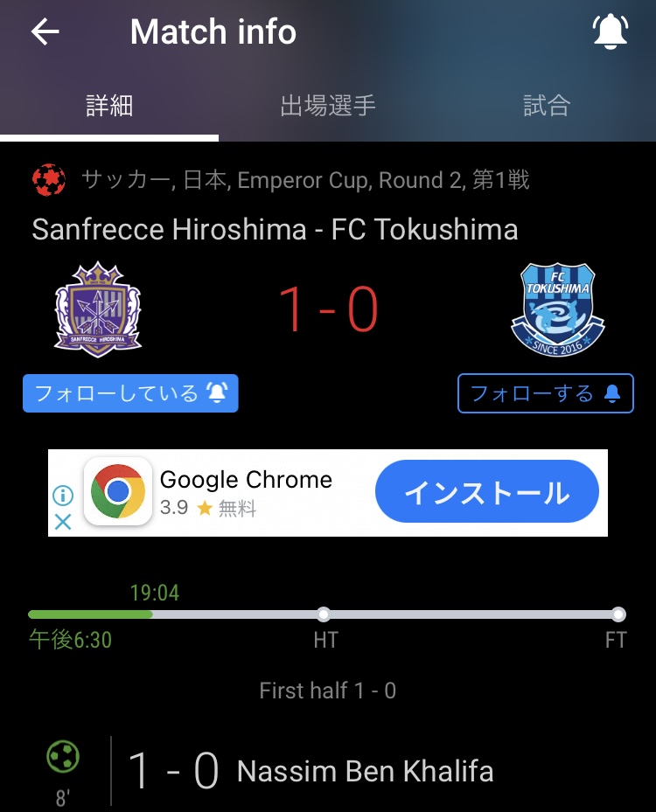Select the 詳細 tab

(109, 106)
